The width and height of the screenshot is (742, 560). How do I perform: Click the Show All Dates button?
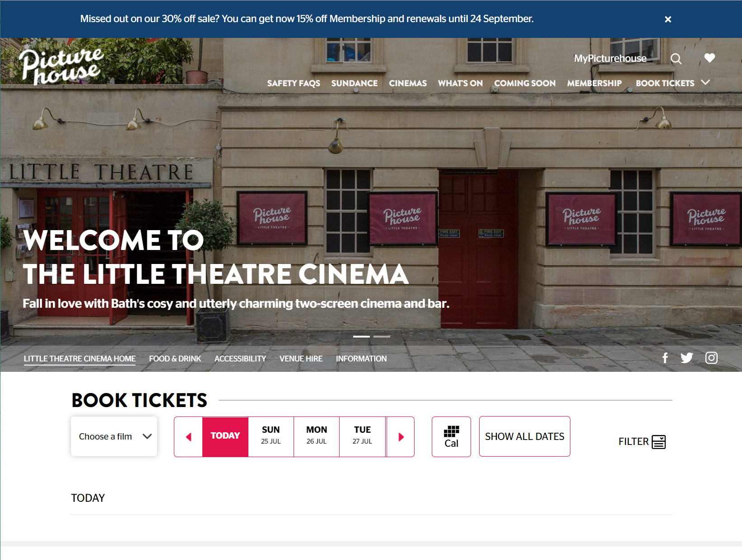pyautogui.click(x=524, y=436)
